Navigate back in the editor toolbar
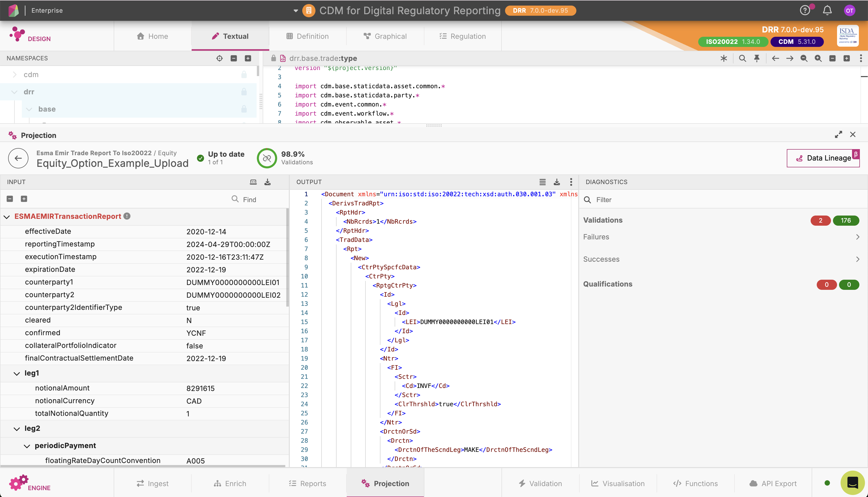868x497 pixels. coord(775,58)
